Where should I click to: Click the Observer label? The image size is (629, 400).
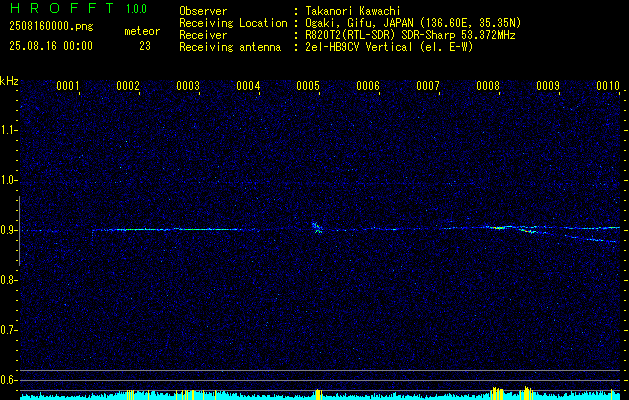pos(203,11)
